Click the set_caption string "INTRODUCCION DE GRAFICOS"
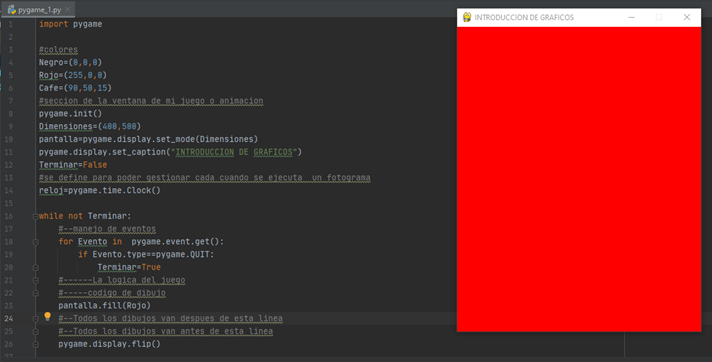The width and height of the screenshot is (712, 362). (x=234, y=152)
